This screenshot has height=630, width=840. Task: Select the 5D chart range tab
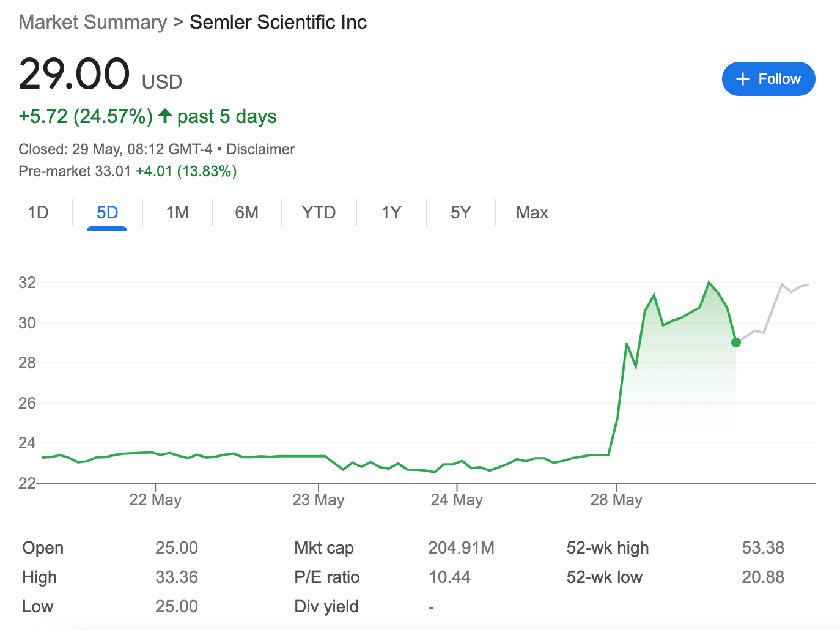pos(107,212)
